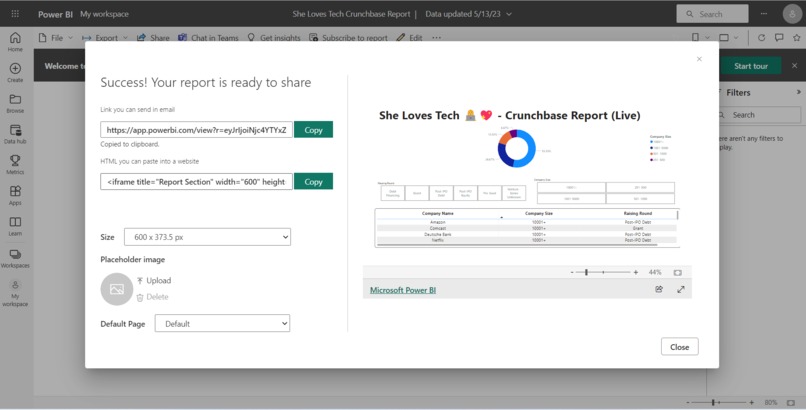Open toolbar overflow ellipsis after Edit

point(436,38)
